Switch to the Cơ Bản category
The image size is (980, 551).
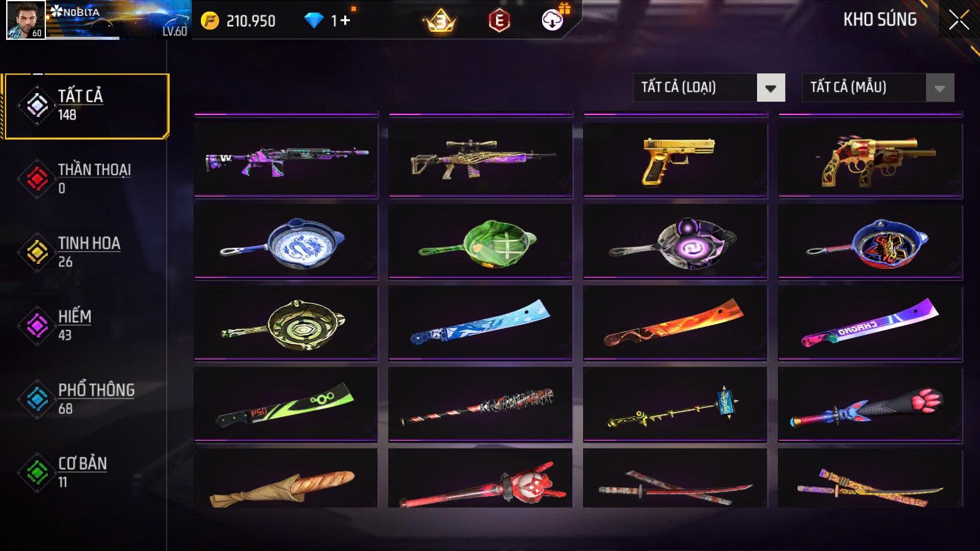[x=86, y=472]
